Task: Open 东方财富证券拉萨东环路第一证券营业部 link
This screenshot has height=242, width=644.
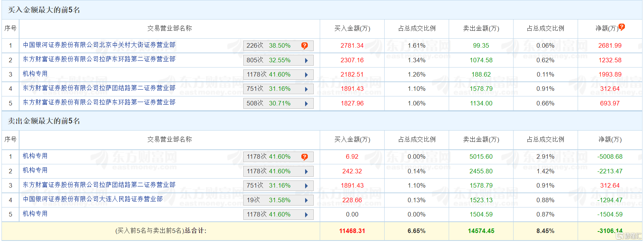Action: pyautogui.click(x=99, y=102)
